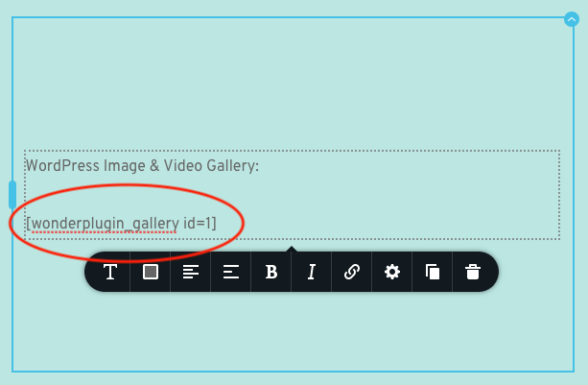Open the typography T tool
The width and height of the screenshot is (588, 385).
[110, 272]
